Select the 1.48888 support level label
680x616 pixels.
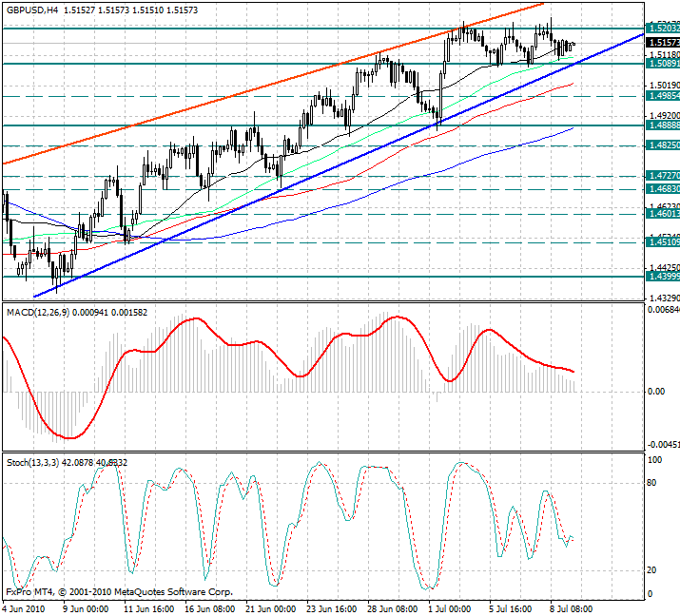click(x=663, y=125)
